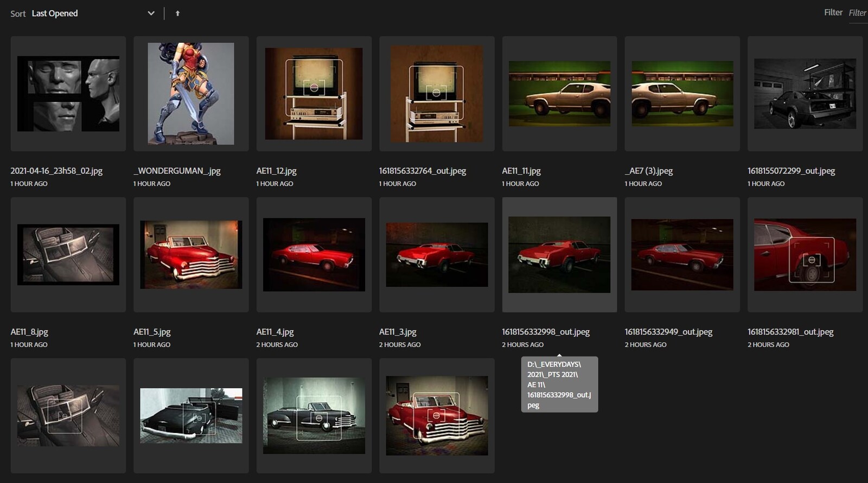This screenshot has height=483, width=868.
Task: Click the file name AE11_3.jpg
Action: (x=398, y=332)
